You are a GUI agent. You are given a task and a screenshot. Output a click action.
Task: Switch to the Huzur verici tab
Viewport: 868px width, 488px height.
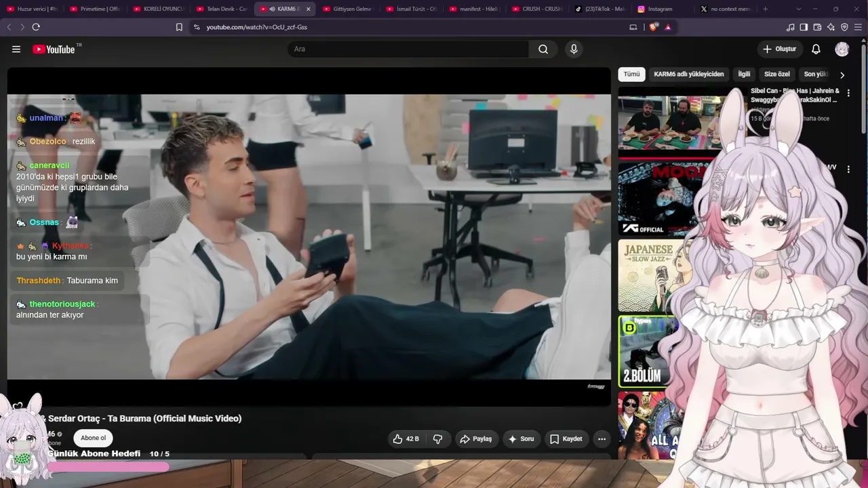[32, 9]
